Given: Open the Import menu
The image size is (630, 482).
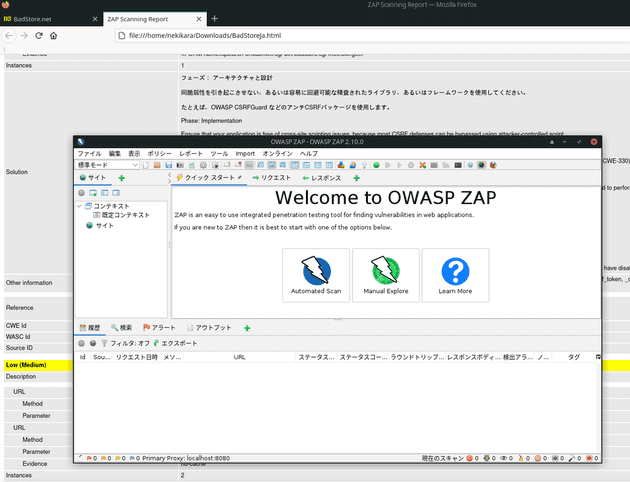Looking at the screenshot, I should [245, 154].
